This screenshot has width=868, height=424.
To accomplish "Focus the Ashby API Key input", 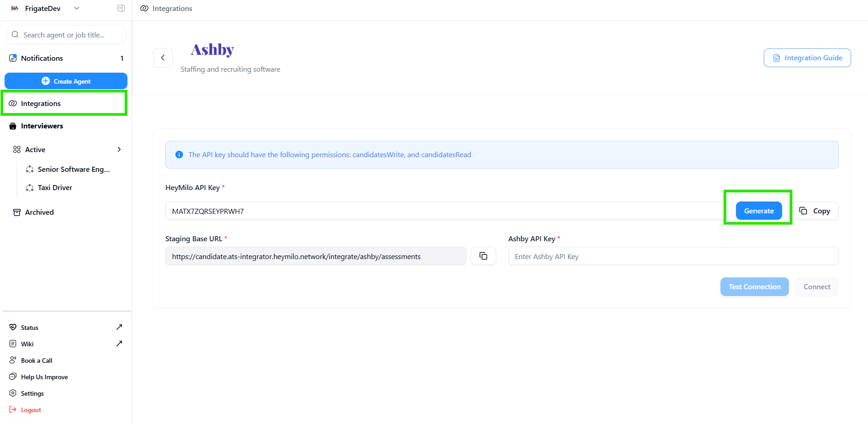I will point(673,256).
